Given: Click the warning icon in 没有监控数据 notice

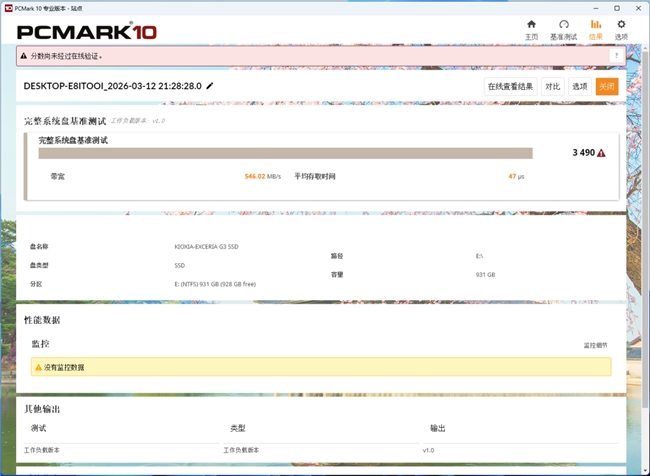Looking at the screenshot, I should 39,367.
